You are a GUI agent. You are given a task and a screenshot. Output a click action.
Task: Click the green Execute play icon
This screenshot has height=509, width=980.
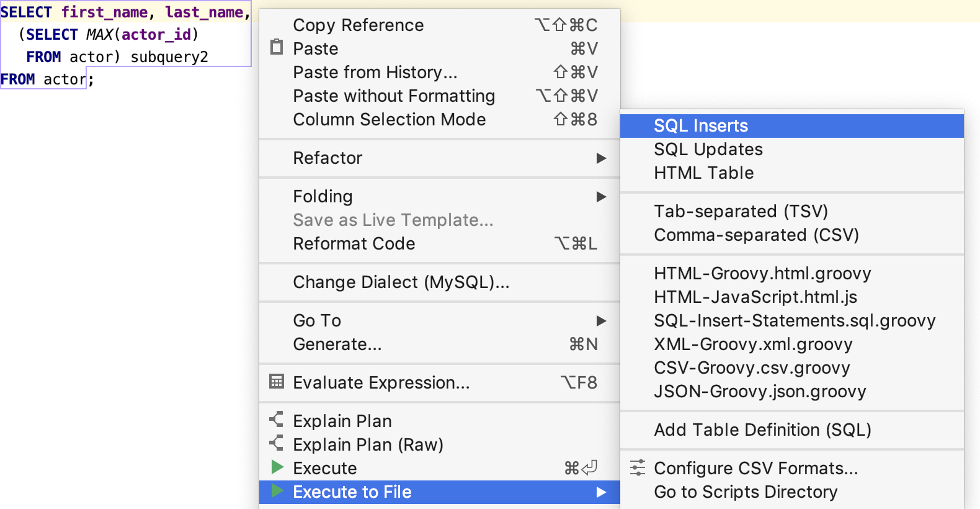pyautogui.click(x=277, y=467)
